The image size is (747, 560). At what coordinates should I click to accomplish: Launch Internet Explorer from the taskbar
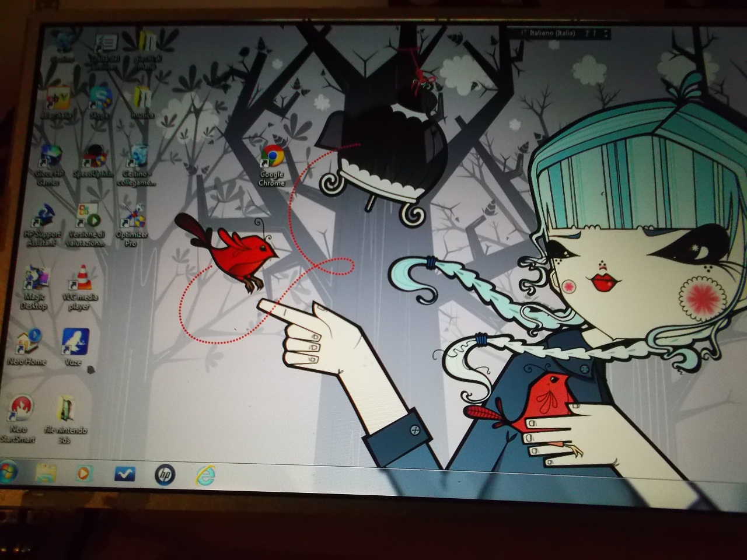[205, 475]
